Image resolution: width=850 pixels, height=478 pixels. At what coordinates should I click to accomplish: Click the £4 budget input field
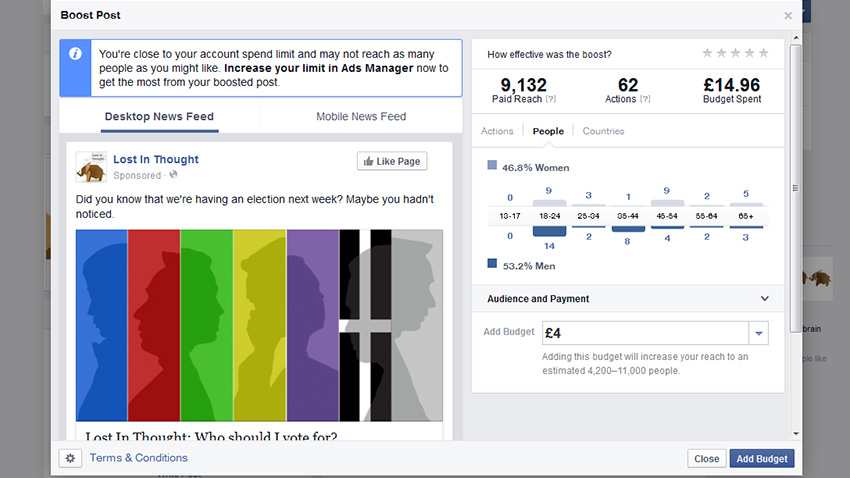[x=646, y=333]
